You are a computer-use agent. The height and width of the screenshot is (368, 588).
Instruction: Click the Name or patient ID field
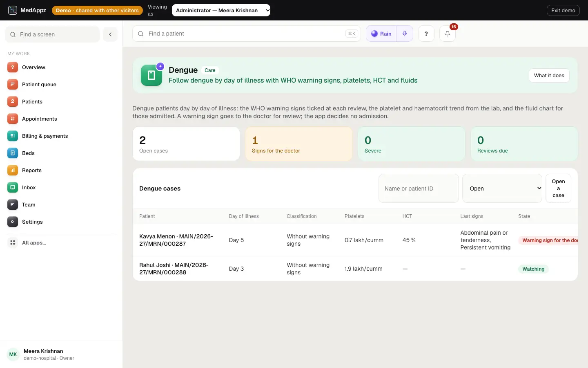[419, 188]
